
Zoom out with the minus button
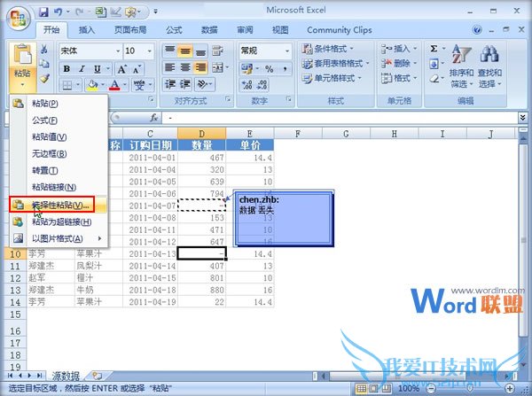pos(431,388)
